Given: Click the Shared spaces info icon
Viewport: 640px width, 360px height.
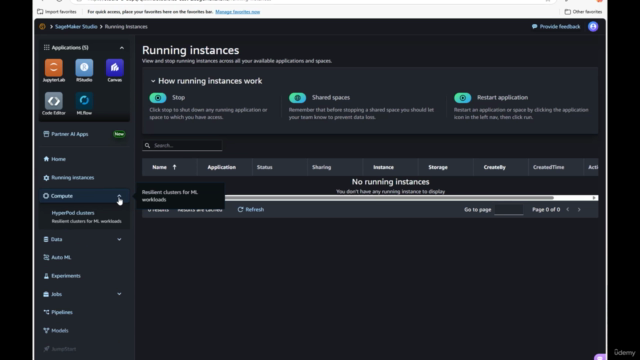Looking at the screenshot, I should [298, 98].
